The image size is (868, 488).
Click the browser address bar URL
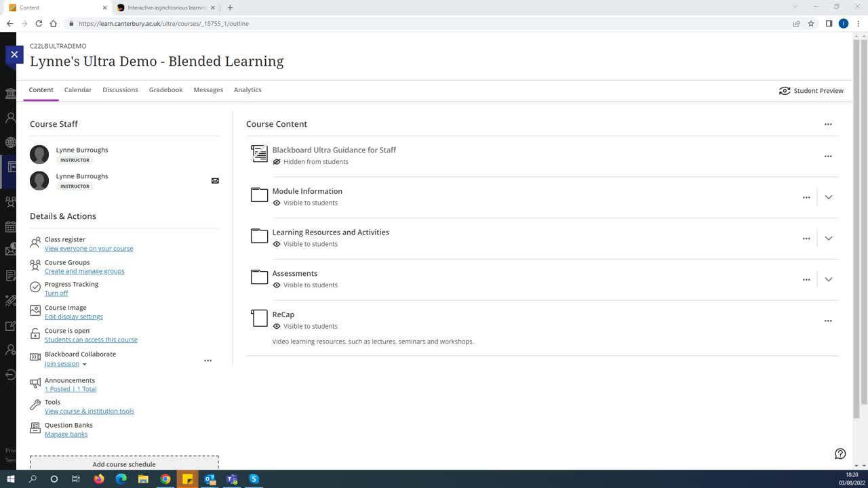coord(163,24)
